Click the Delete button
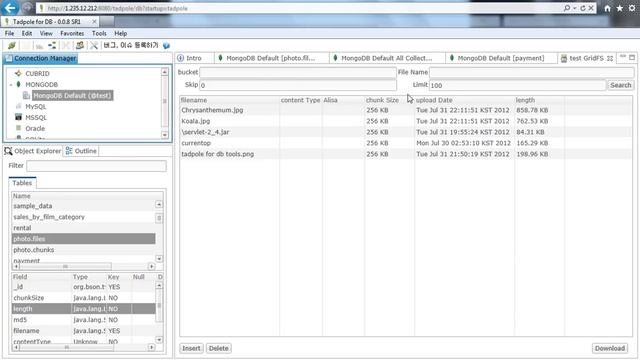This screenshot has height=360, width=640. coord(218,348)
